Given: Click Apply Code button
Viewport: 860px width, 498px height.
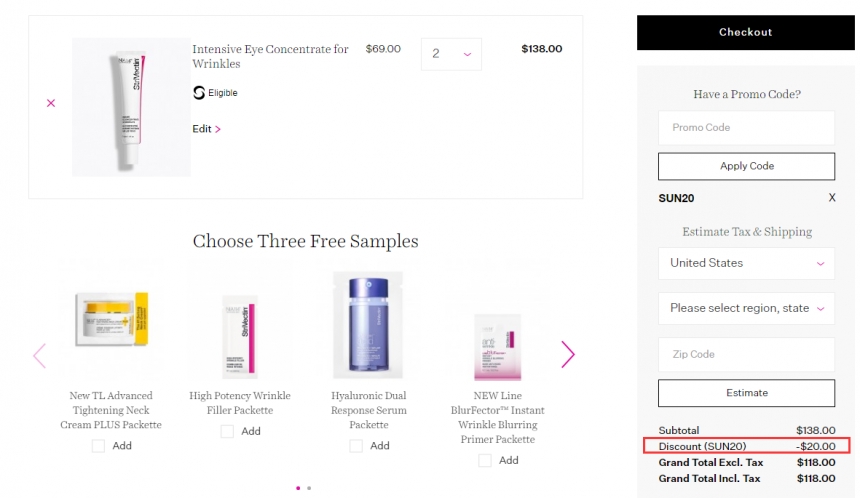Looking at the screenshot, I should 746,166.
